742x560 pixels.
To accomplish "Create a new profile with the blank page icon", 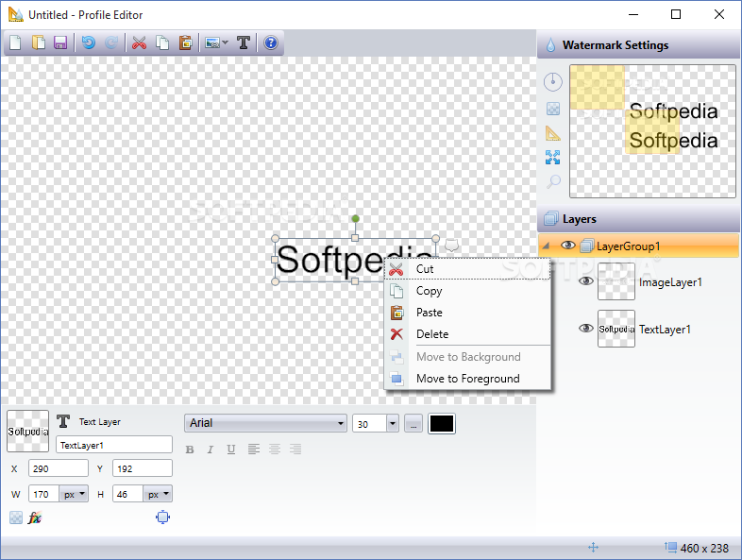I will click(x=16, y=43).
